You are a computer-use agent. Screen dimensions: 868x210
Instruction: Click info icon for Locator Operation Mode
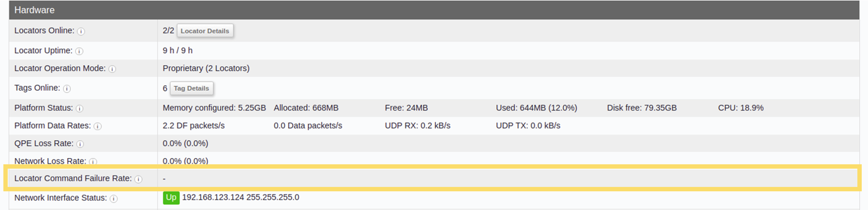point(112,69)
